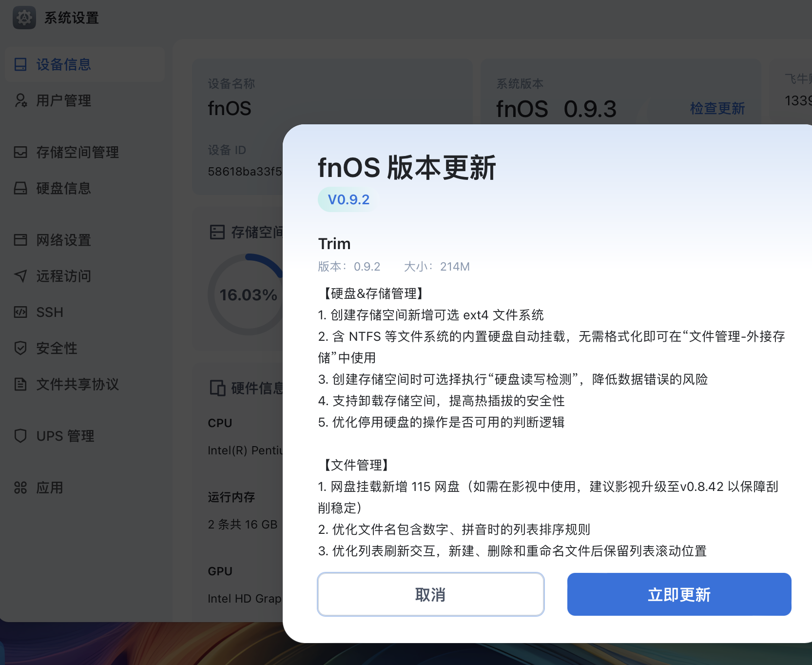The image size is (812, 665).
Task: Click the device name fnOS value
Action: pyautogui.click(x=230, y=108)
